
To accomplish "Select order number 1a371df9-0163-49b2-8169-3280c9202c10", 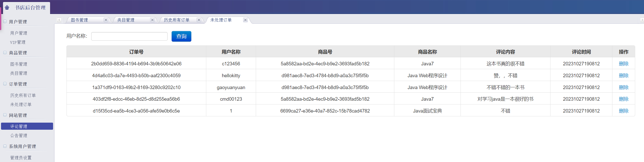I will tap(136, 87).
